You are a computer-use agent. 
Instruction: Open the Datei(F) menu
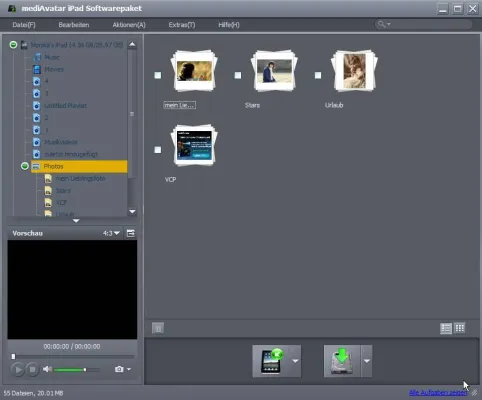tap(24, 25)
